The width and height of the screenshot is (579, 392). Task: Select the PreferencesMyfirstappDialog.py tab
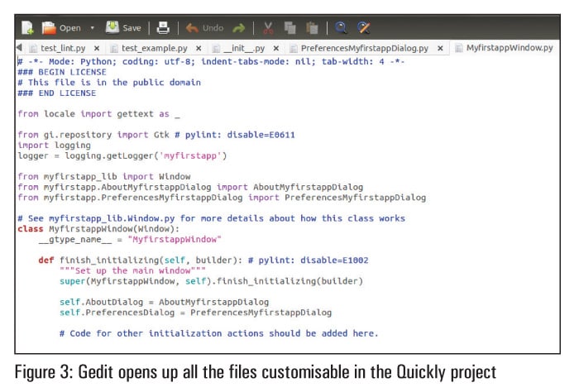[x=359, y=49]
